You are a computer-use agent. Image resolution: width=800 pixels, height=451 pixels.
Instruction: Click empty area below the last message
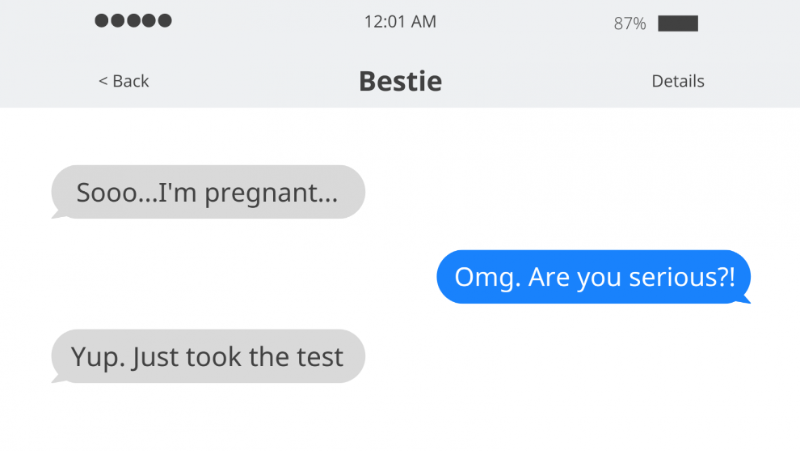pos(400,420)
